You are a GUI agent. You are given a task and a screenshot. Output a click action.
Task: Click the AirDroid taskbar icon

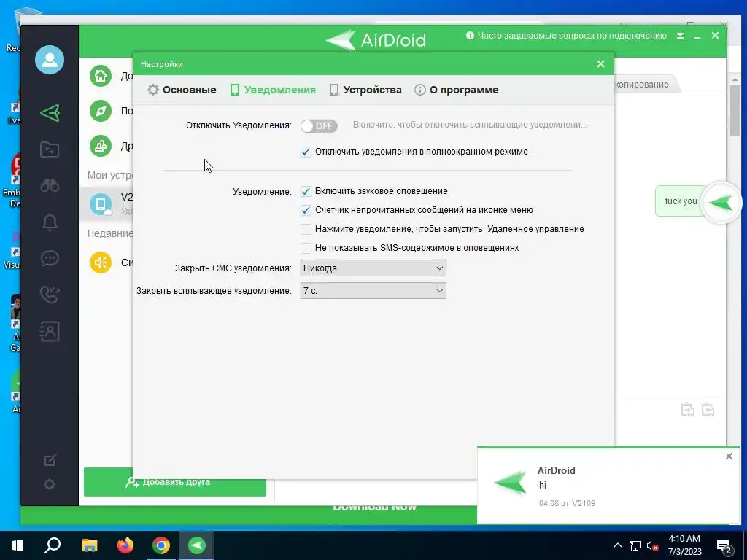pos(197,545)
